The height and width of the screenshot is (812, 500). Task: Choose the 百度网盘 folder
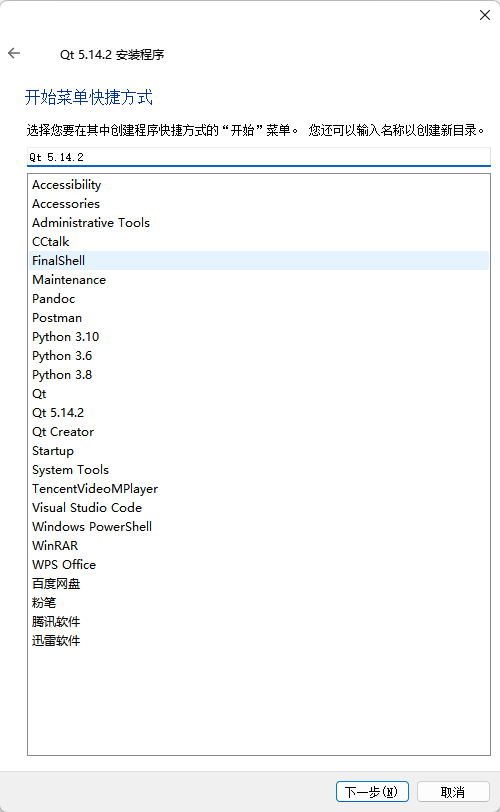tap(259, 584)
